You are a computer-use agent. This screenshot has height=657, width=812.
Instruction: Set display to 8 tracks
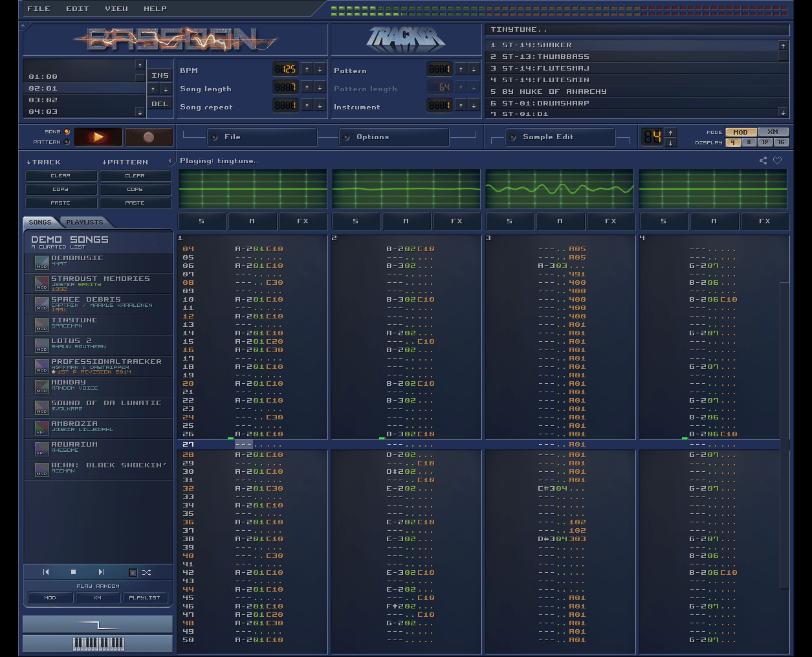(x=749, y=142)
